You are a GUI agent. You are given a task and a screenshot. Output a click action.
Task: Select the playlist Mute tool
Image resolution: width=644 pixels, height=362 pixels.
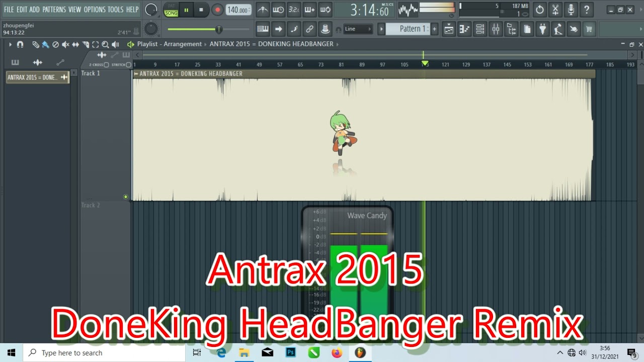tap(65, 44)
